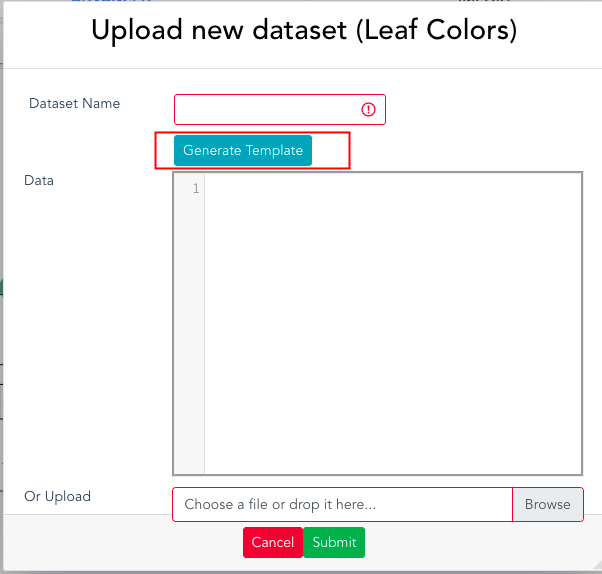Click the empty footer area left of Cancel
The height and width of the screenshot is (574, 602).
click(x=123, y=542)
